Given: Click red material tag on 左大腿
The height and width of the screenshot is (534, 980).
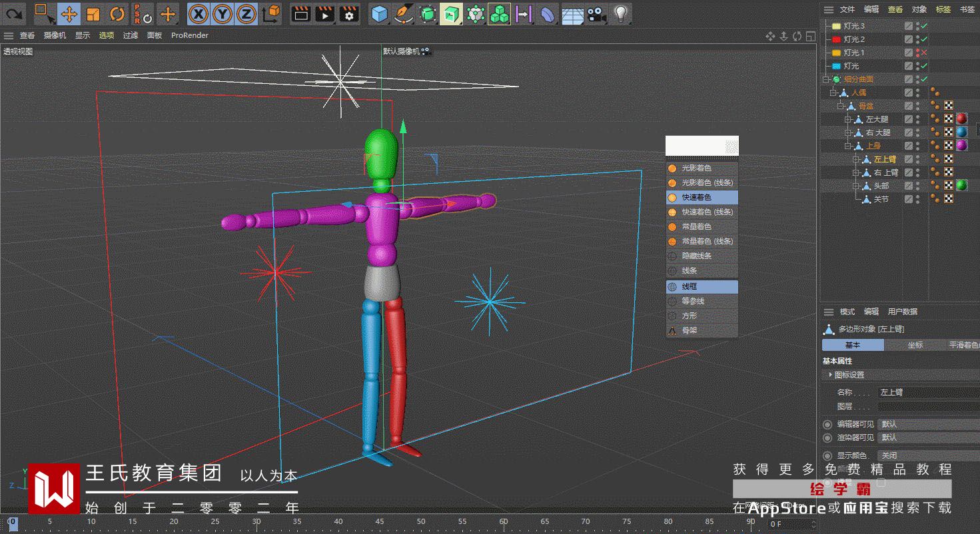Looking at the screenshot, I should [x=961, y=119].
